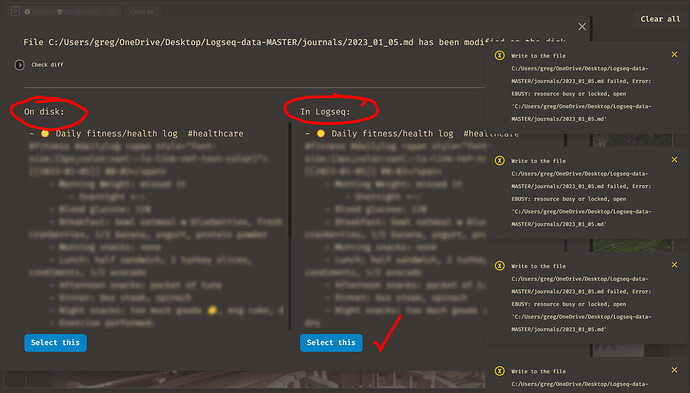Image resolution: width=690 pixels, height=393 pixels.
Task: Click the Check diff label
Action: [47, 65]
